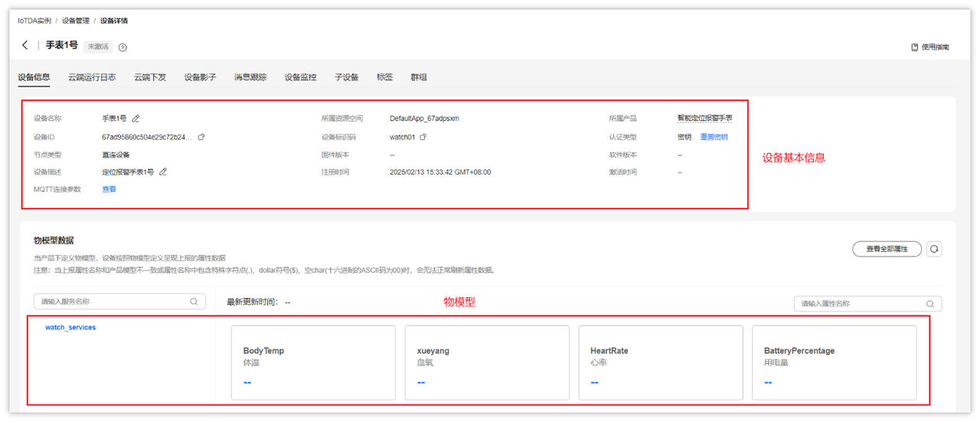Open the 标签 tab

tap(384, 77)
